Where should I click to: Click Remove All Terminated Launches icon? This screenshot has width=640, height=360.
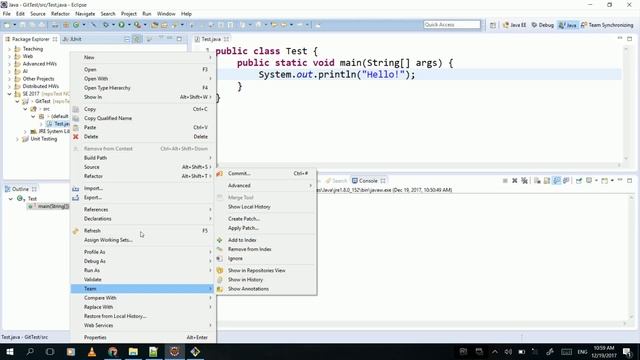(524, 180)
